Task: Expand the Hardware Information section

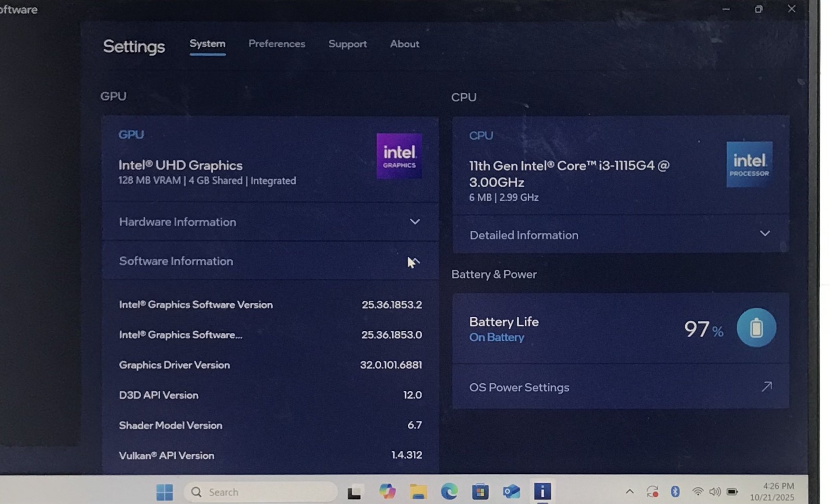Action: tap(270, 222)
